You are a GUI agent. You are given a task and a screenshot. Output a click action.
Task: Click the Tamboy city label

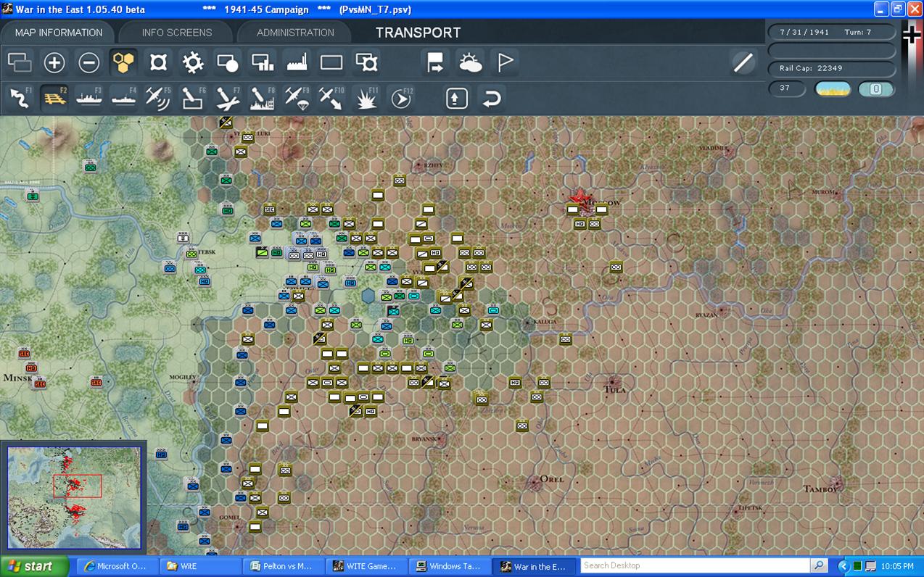pyautogui.click(x=821, y=489)
